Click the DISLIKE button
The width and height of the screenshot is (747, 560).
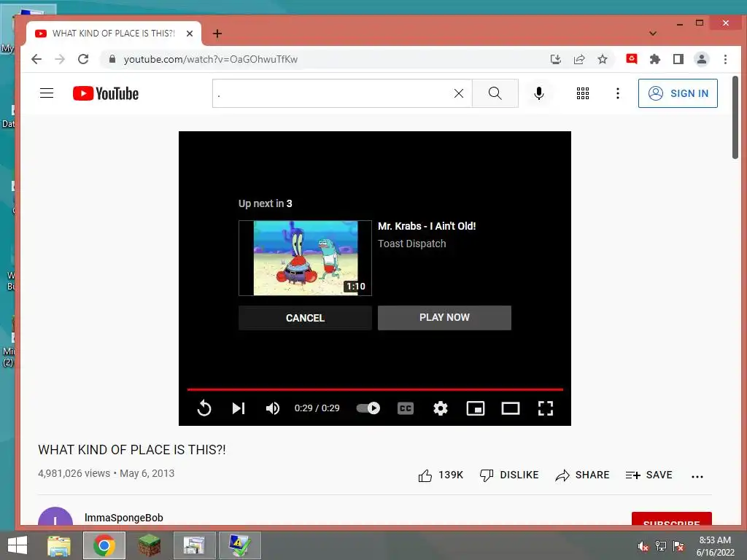(509, 475)
